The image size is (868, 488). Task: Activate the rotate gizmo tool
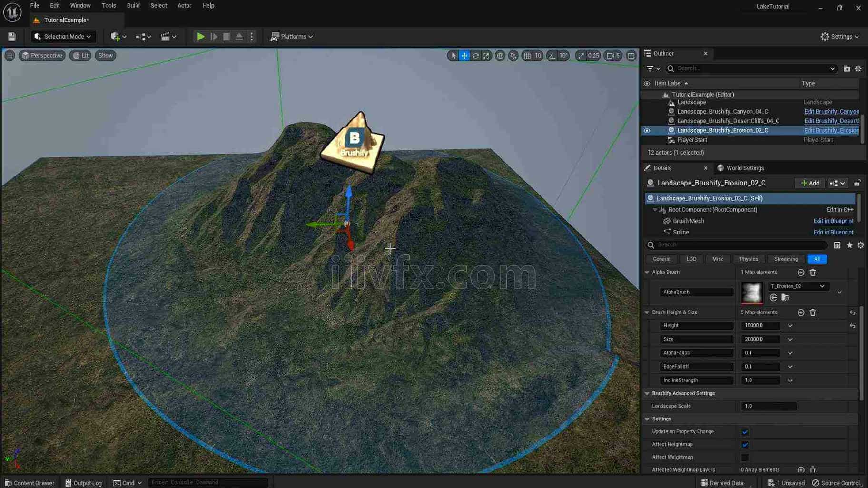pyautogui.click(x=475, y=56)
